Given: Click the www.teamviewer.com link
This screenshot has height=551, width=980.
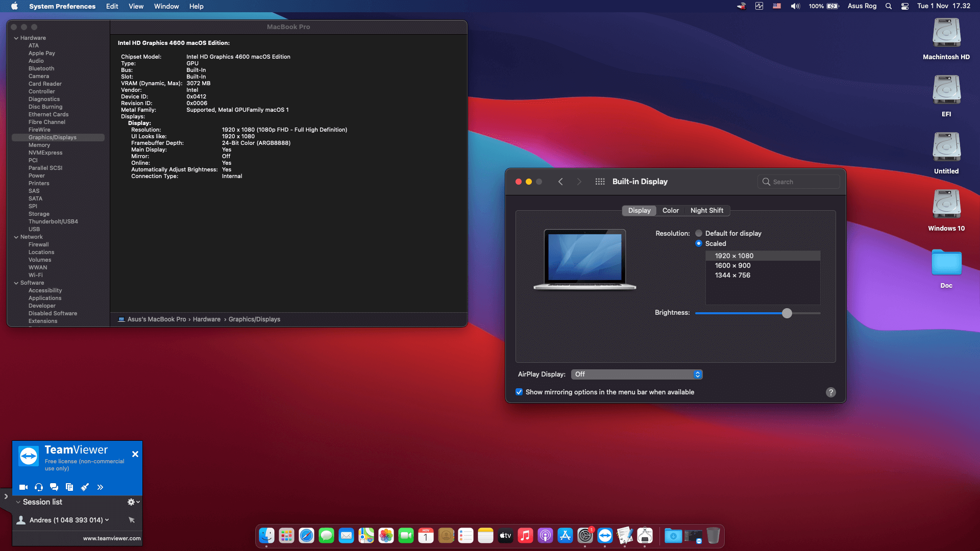Looking at the screenshot, I should (x=112, y=538).
